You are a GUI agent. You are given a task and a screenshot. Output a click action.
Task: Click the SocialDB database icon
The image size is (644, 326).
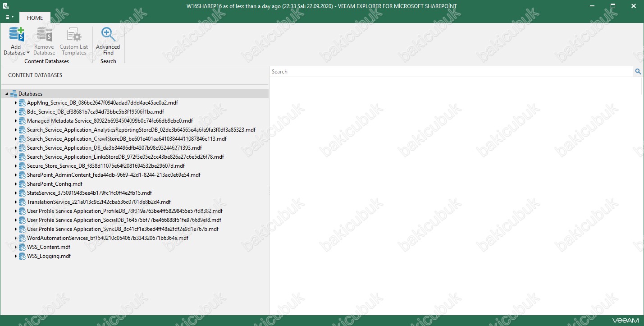(22, 220)
